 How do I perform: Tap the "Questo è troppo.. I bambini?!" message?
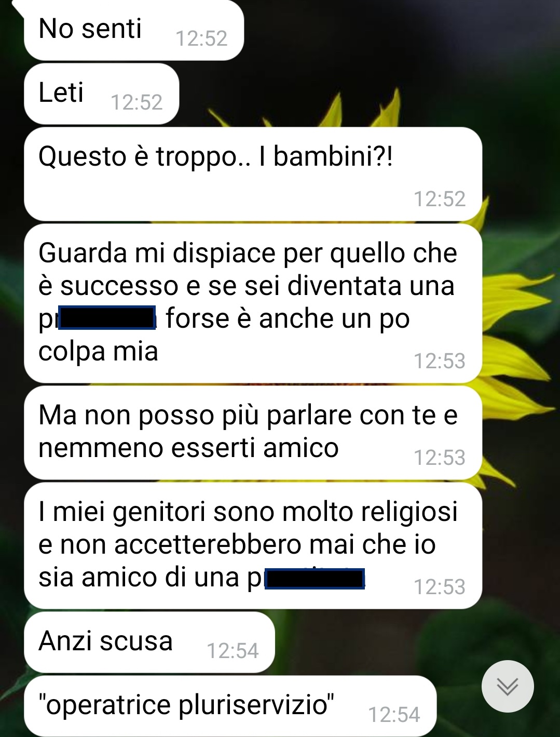253,174
